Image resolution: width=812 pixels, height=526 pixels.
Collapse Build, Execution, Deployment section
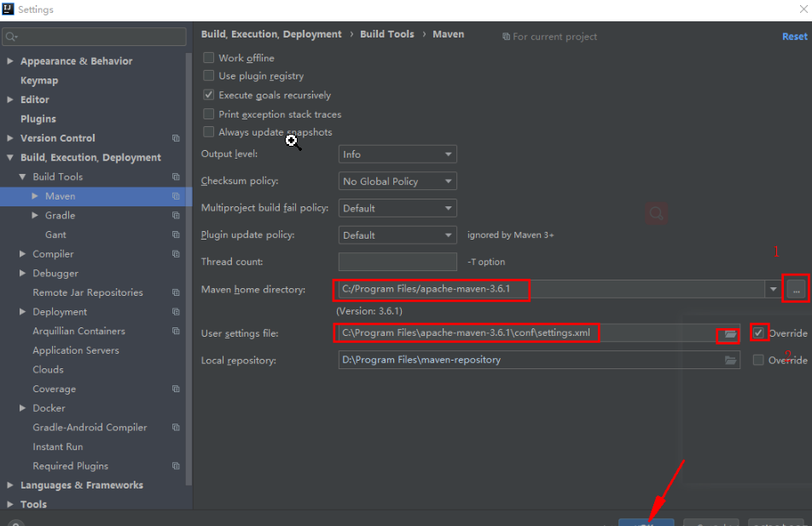coord(10,158)
